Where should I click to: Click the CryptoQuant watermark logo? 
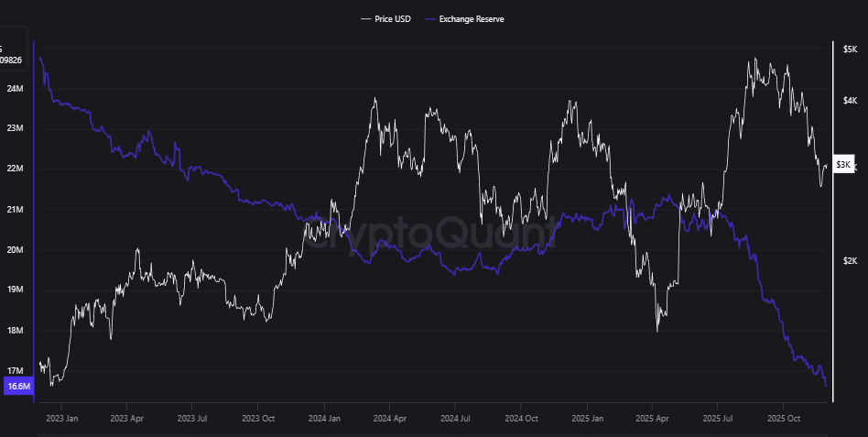click(x=430, y=235)
